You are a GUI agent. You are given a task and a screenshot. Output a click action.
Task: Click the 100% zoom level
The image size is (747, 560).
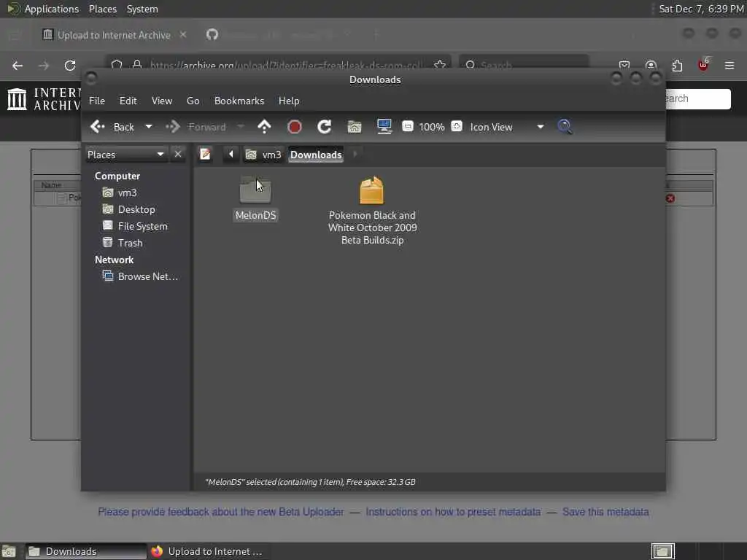(x=432, y=127)
